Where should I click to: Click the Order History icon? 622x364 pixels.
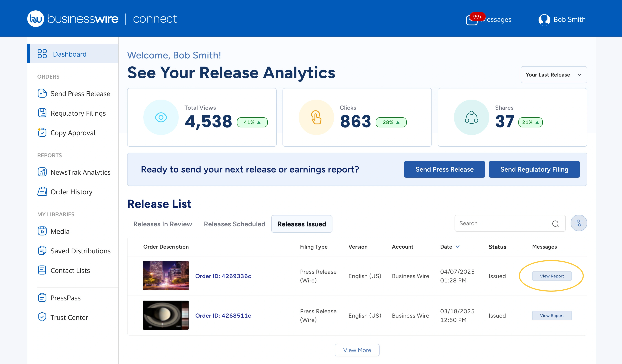pos(42,191)
